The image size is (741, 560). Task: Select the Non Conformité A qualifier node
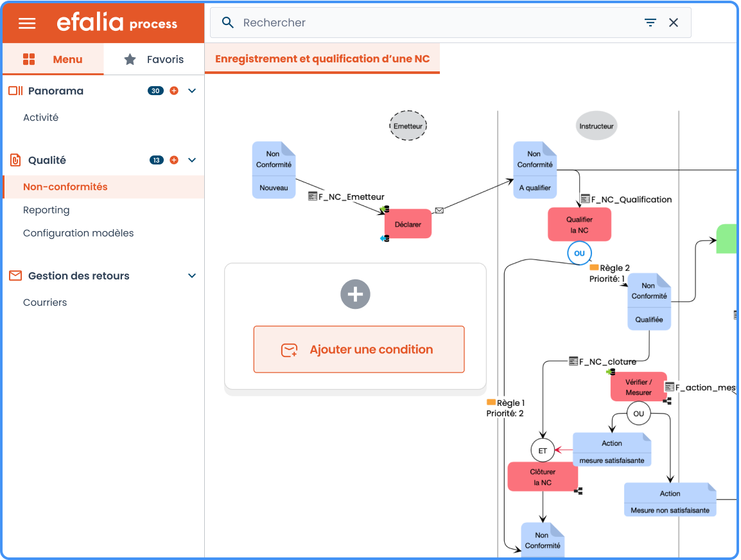pos(535,170)
